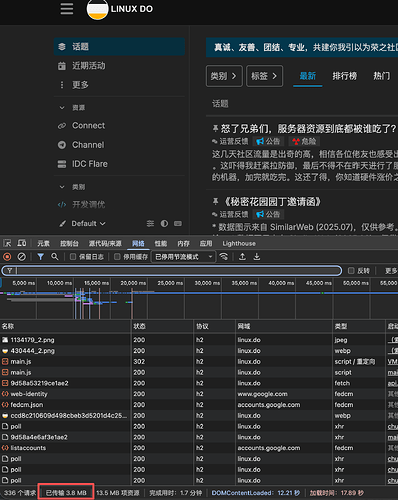
Task: Open the 标签 filter dropdown
Action: point(264,76)
